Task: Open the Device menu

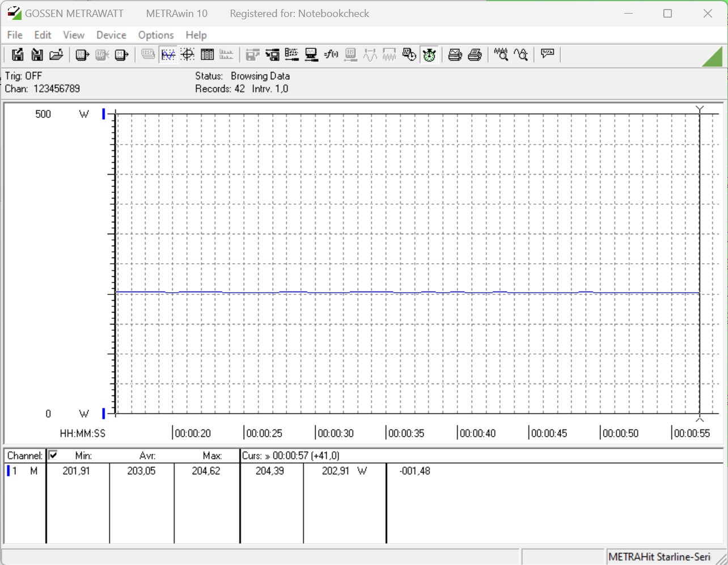Action: (111, 35)
